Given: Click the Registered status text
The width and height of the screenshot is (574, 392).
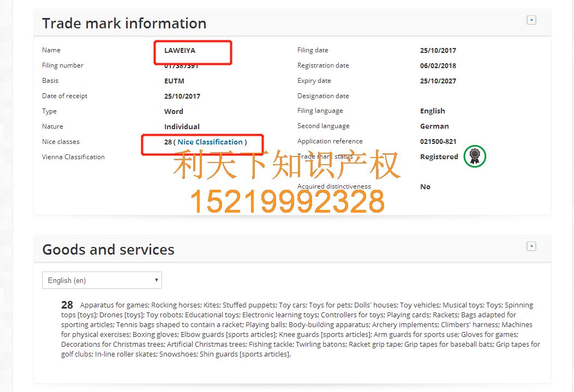Looking at the screenshot, I should pos(439,156).
